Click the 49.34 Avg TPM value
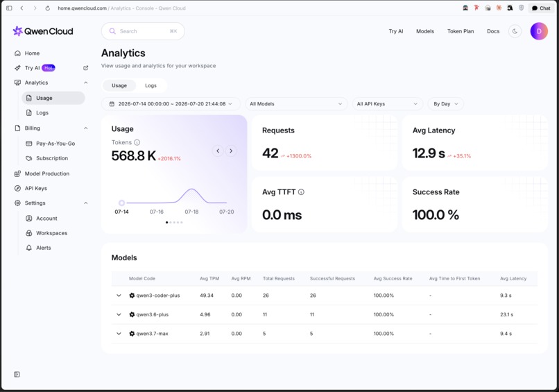This screenshot has width=559, height=392. 207,296
